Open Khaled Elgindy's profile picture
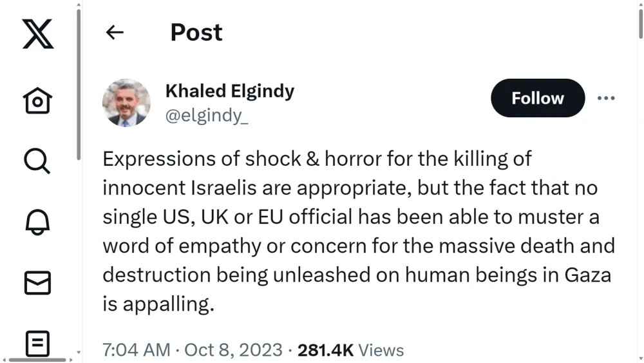The height and width of the screenshot is (363, 644). pyautogui.click(x=126, y=103)
